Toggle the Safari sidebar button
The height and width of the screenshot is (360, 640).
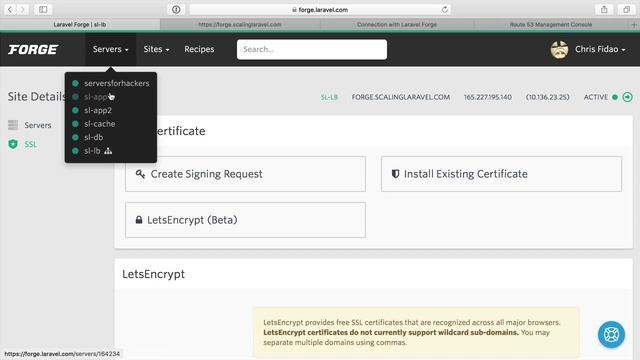[x=43, y=9]
